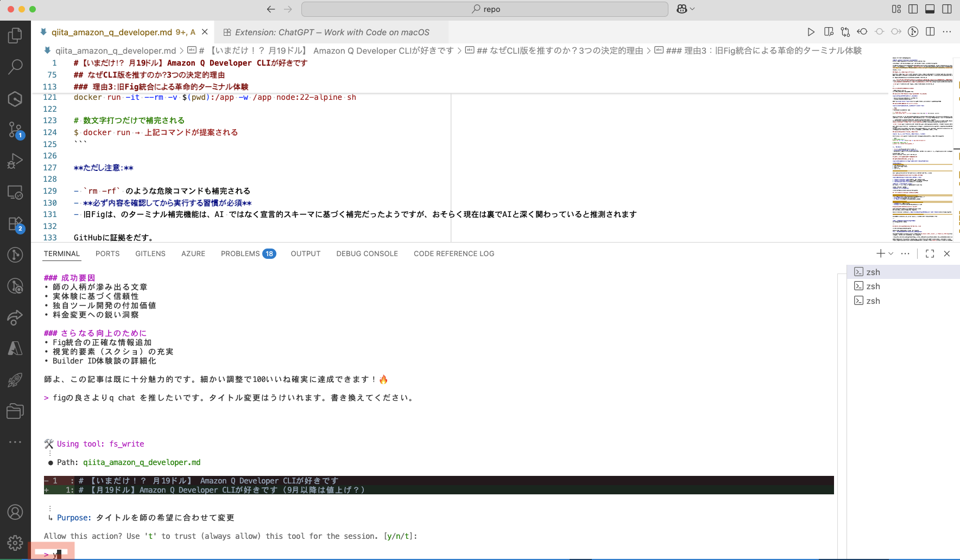Viewport: 960px width, 560px height.
Task: Open the GitLens Inspect view icon
Action: [x=15, y=286]
